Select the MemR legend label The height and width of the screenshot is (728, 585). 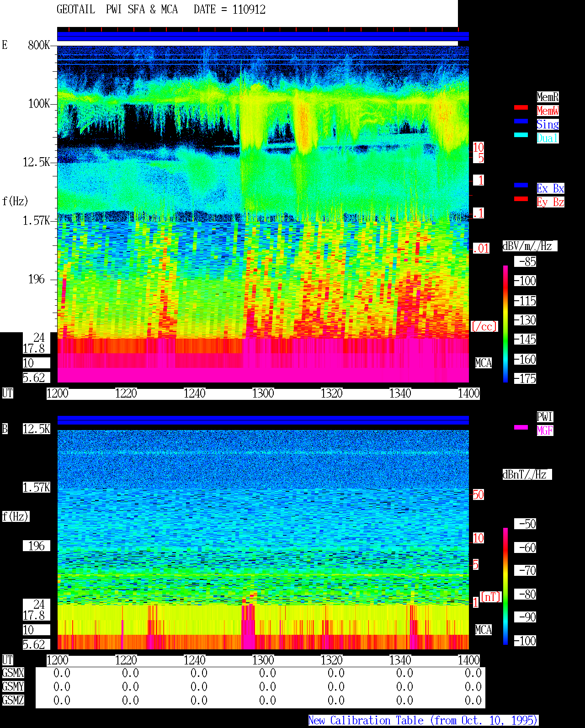pos(548,97)
